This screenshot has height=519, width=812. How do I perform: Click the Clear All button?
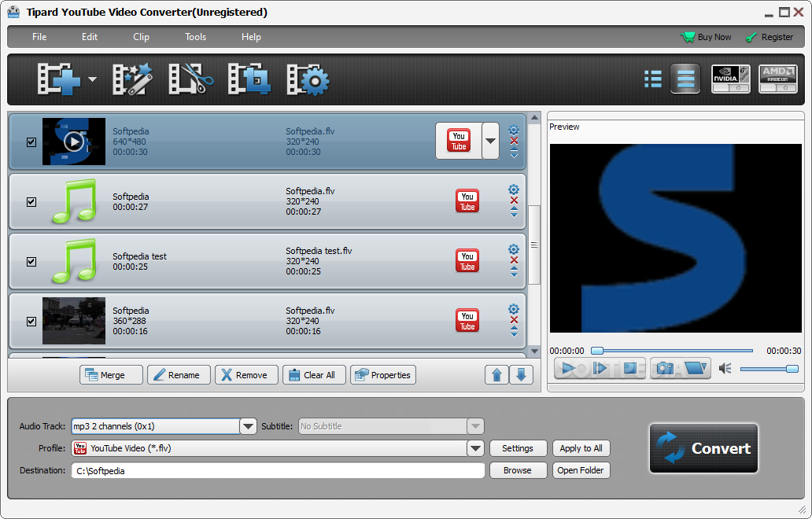click(314, 374)
